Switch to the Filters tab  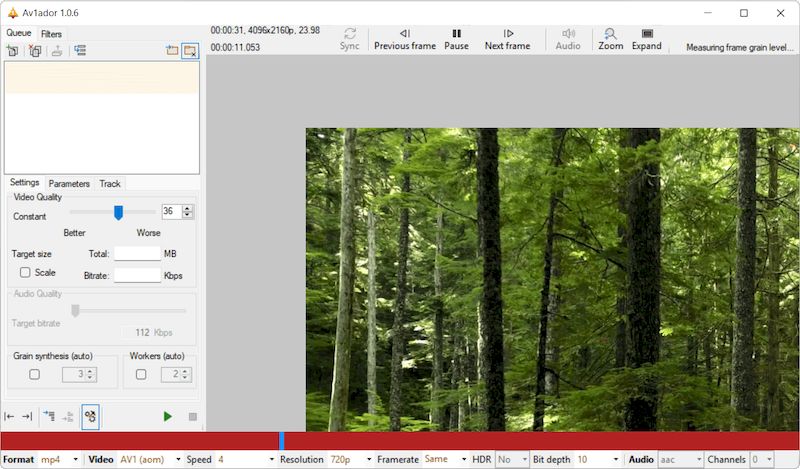[51, 34]
